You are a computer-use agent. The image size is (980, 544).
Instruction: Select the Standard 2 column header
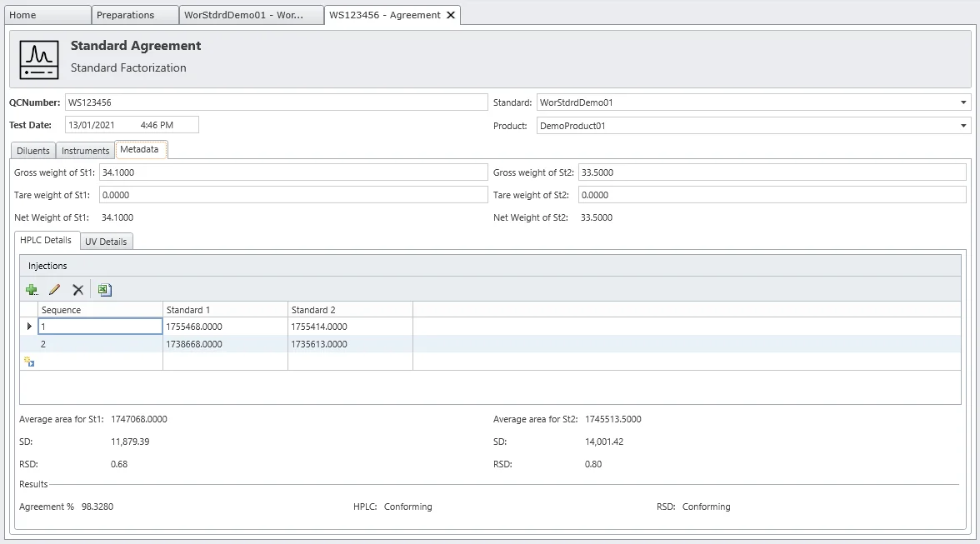coord(350,310)
